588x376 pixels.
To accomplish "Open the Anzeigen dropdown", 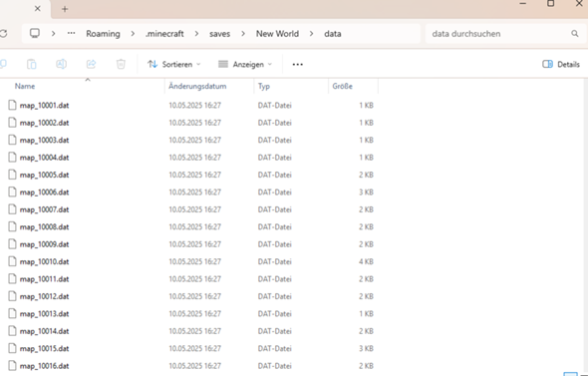I will 245,64.
